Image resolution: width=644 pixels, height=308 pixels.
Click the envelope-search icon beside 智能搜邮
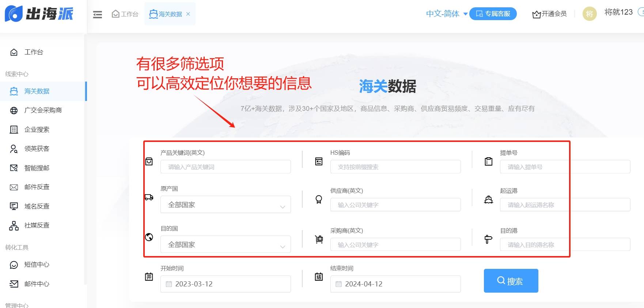[x=14, y=168]
